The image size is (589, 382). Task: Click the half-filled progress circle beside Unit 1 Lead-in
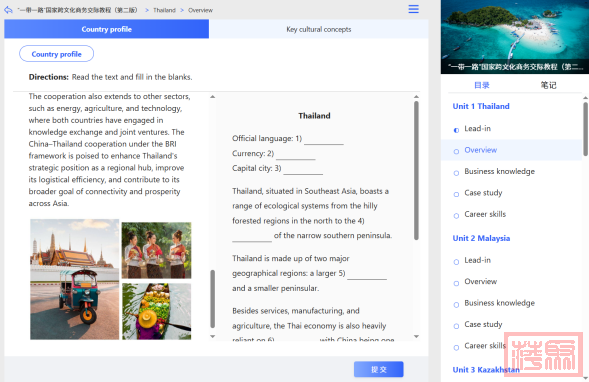coord(456,130)
